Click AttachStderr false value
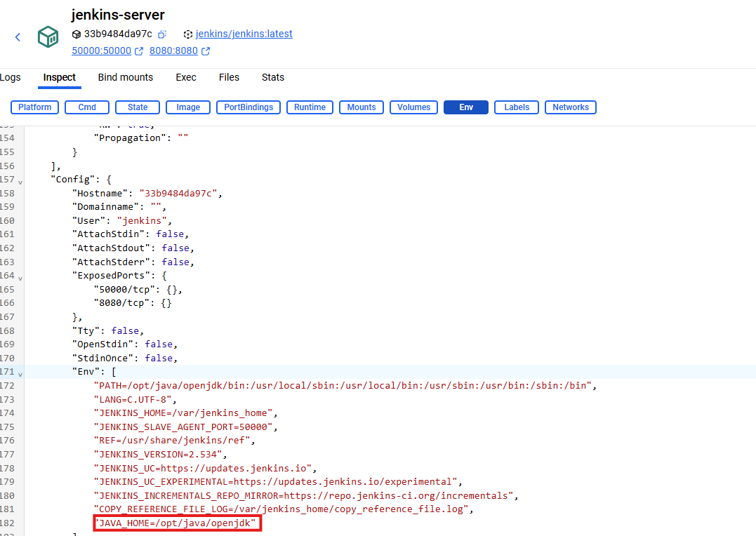 tap(175, 262)
